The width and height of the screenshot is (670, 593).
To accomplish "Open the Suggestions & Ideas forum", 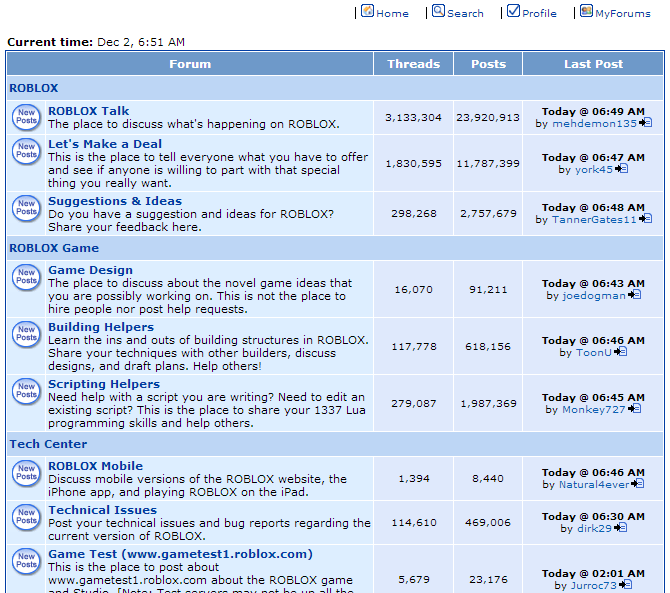I will (x=115, y=201).
